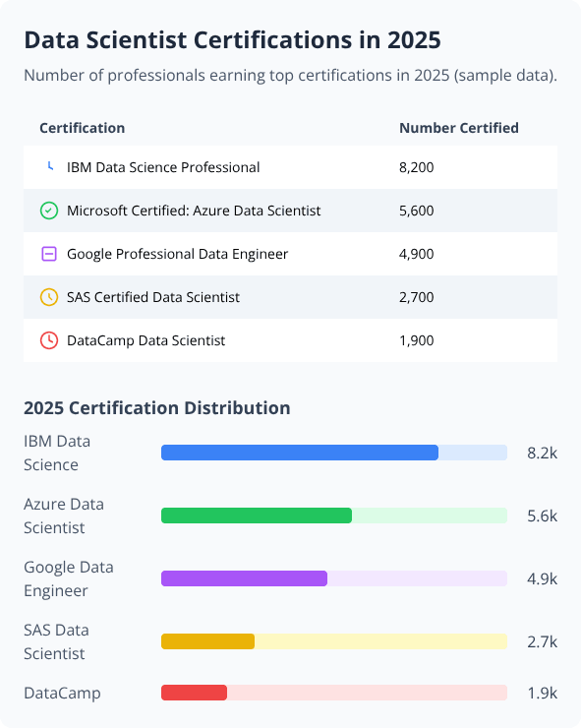Click the blue IBM Data Science progress bar
Image resolution: width=581 pixels, height=728 pixels.
334,453
